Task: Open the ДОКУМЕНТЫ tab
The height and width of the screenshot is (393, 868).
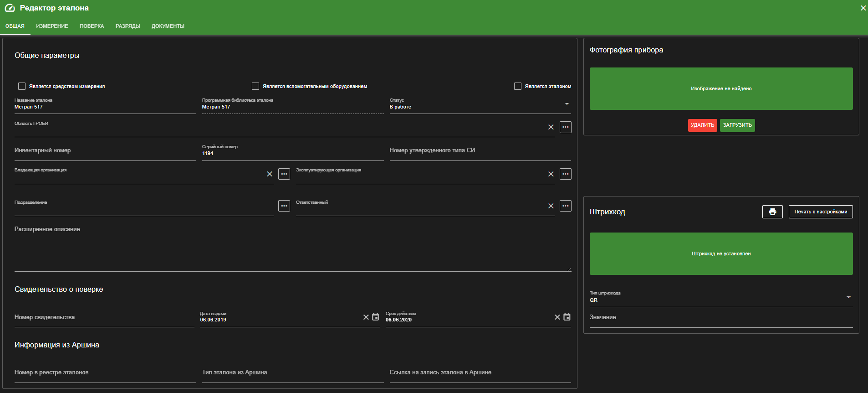Action: (168, 26)
